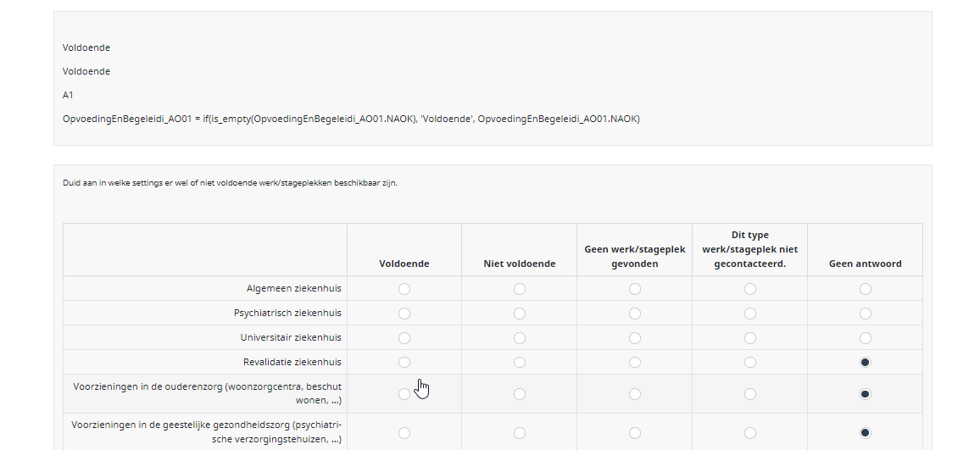Select Voldoende for ouderenzorg voorzieningen

coord(404,394)
